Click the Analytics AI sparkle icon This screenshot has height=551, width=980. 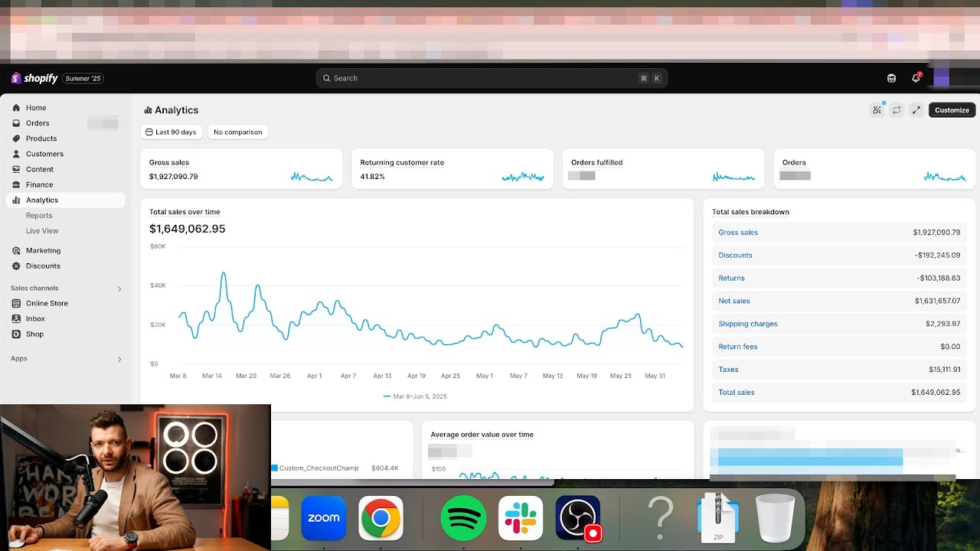[877, 110]
